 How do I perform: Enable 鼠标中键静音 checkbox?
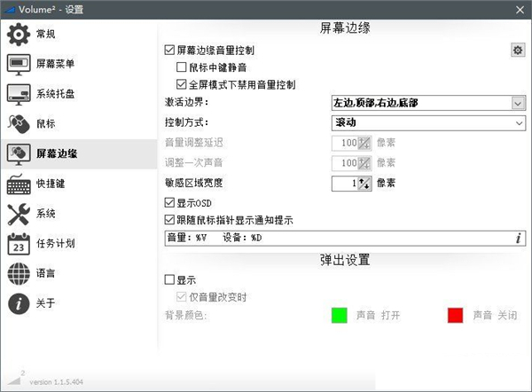[181, 67]
